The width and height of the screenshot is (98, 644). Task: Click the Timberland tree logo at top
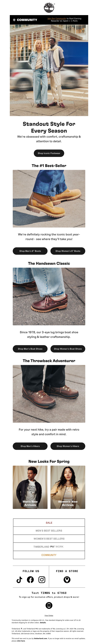pos(49,8)
